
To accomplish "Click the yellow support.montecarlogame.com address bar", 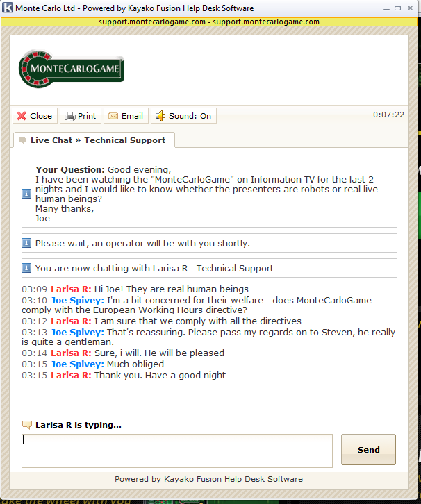I will [209, 22].
